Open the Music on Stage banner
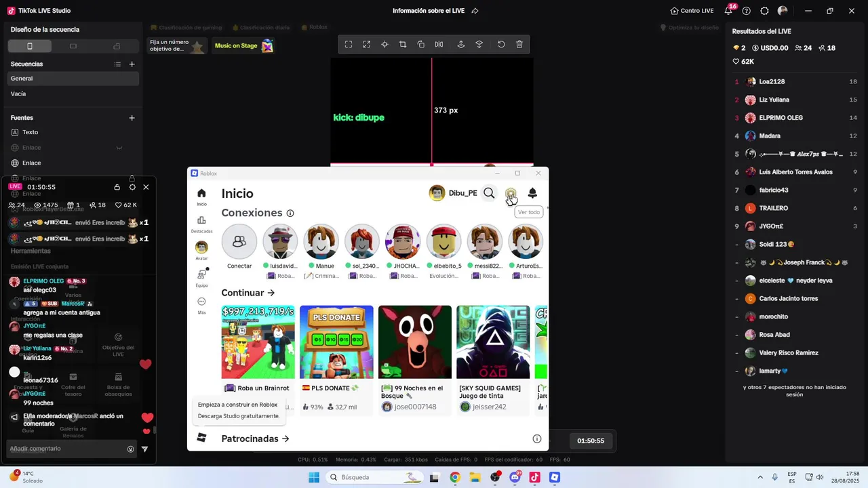 (244, 46)
